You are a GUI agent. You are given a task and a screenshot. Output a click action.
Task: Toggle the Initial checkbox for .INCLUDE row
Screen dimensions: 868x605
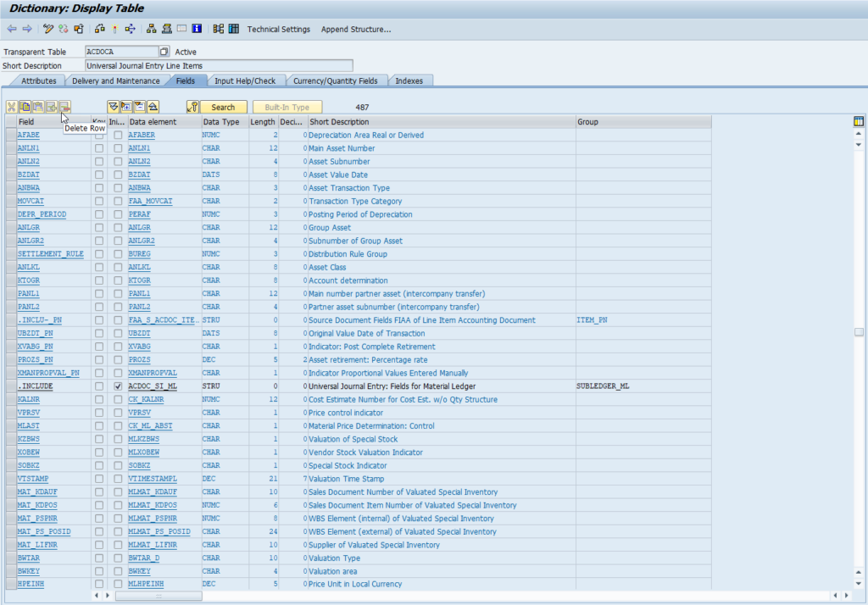(x=118, y=386)
